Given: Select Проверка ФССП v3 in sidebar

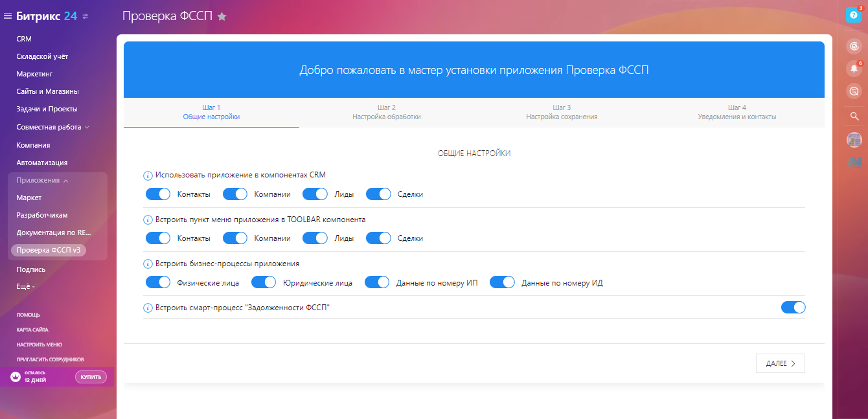Looking at the screenshot, I should click(x=49, y=250).
